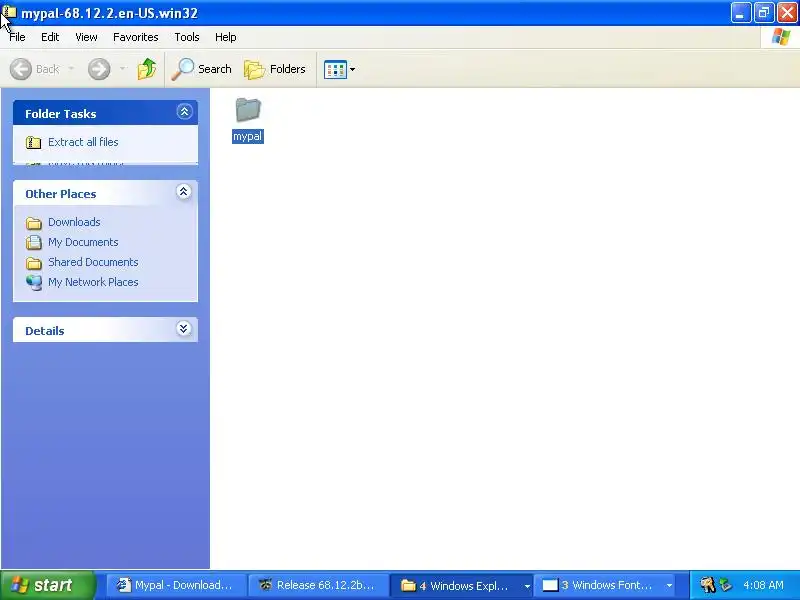Image resolution: width=800 pixels, height=600 pixels.
Task: Open the View menu
Action: click(86, 37)
